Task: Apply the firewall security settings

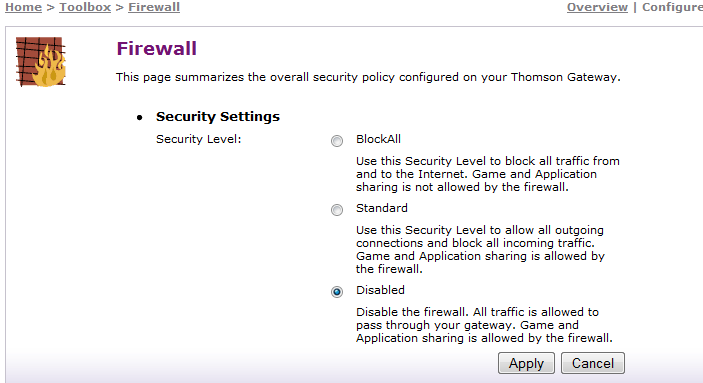Action: (x=526, y=363)
